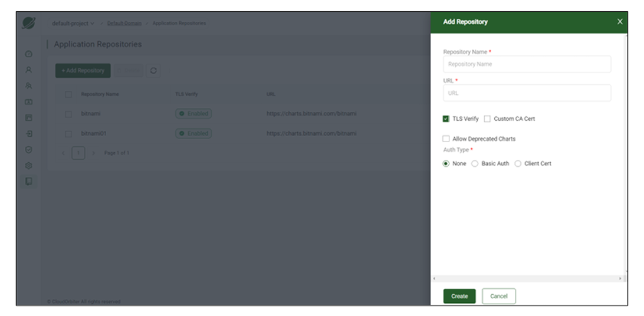
Task: Toggle the TLS Verify checkbox
Action: tap(446, 119)
